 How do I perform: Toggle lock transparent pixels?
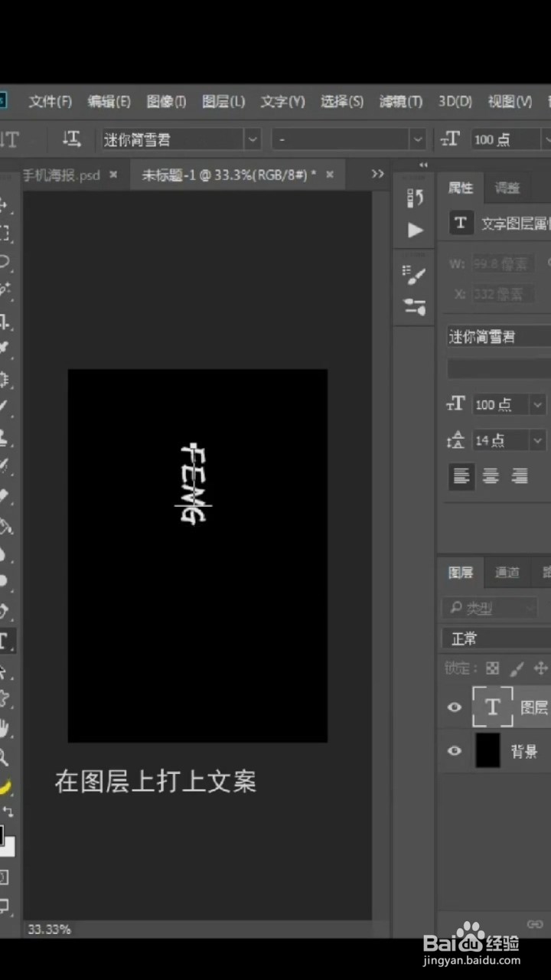[x=493, y=668]
